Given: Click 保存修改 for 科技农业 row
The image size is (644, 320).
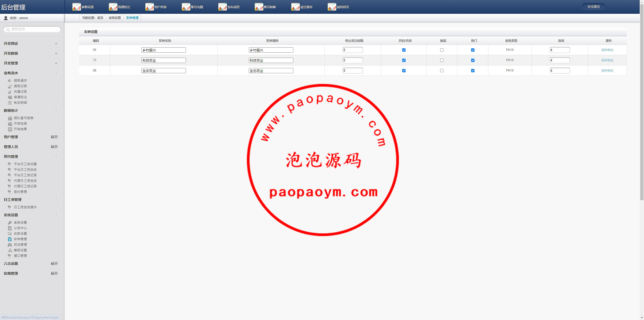Looking at the screenshot, I should pyautogui.click(x=607, y=60).
